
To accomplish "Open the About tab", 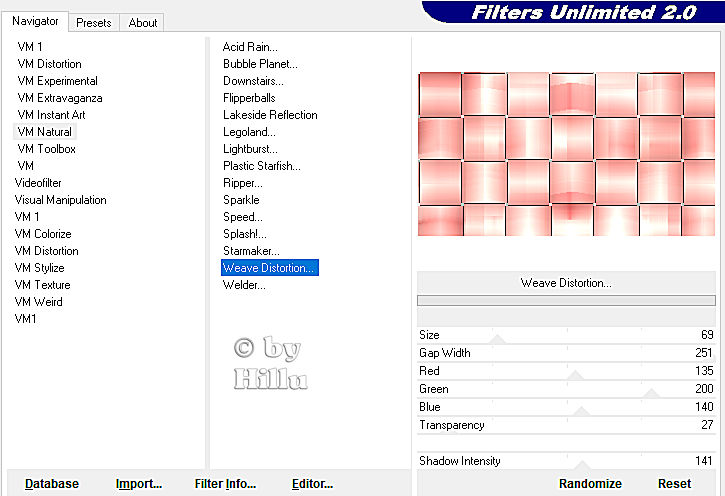I will pos(142,23).
